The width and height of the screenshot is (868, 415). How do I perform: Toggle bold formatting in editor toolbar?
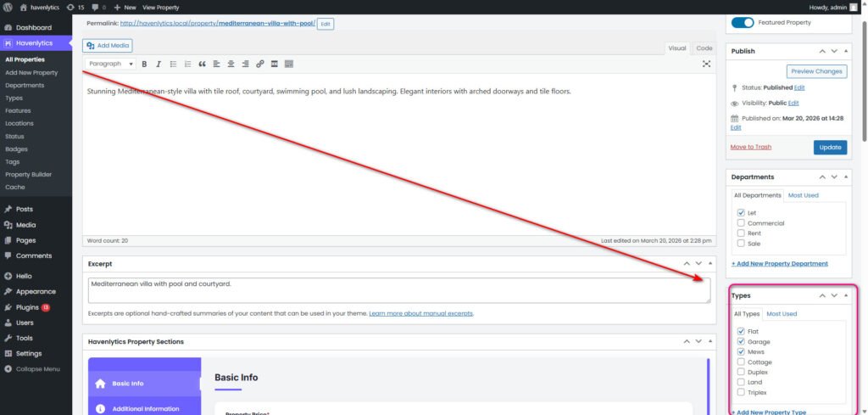(x=145, y=64)
